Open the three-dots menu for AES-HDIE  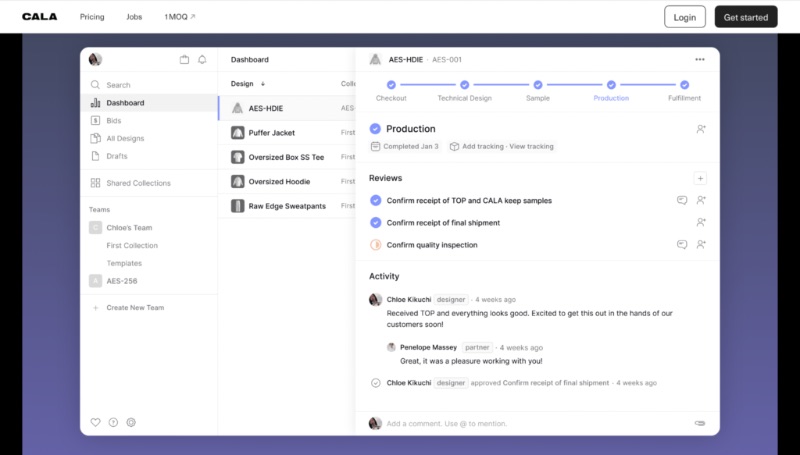[700, 60]
